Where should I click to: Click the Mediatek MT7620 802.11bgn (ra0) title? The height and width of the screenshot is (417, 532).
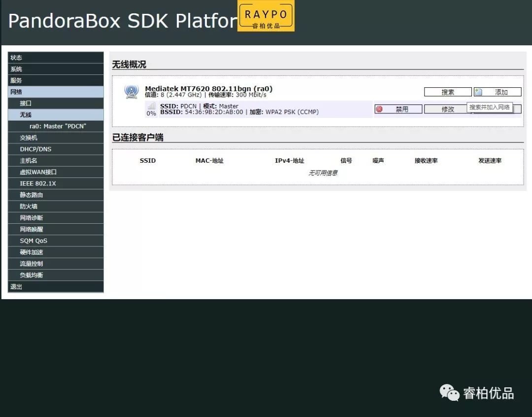pos(209,88)
